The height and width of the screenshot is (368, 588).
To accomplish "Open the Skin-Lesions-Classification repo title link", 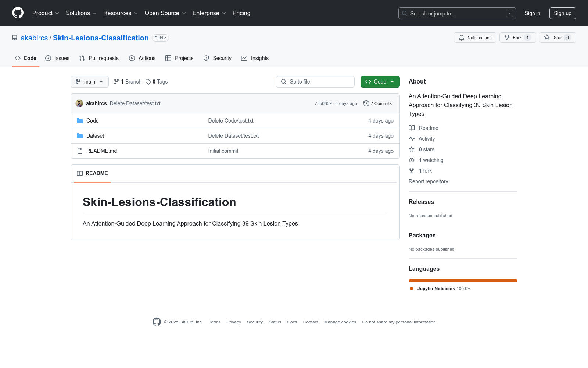I will [101, 38].
